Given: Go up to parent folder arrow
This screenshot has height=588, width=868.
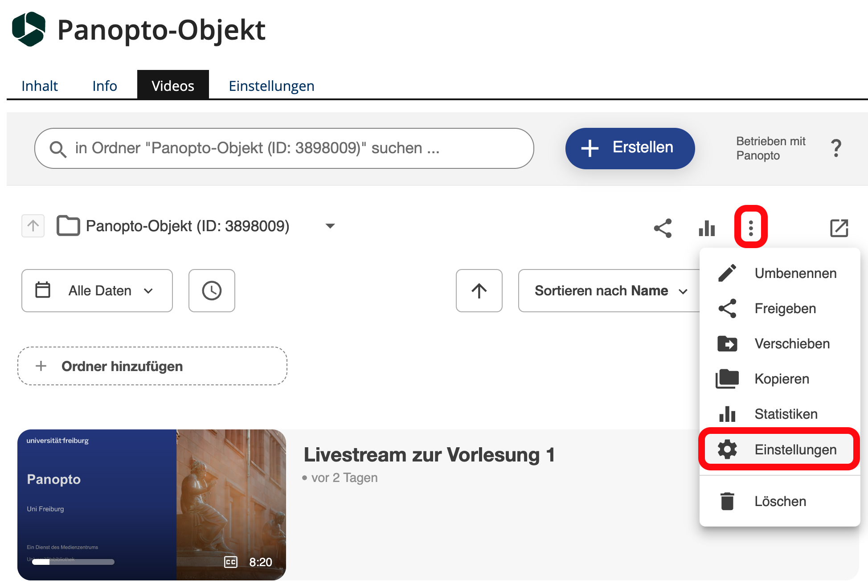Looking at the screenshot, I should tap(33, 226).
